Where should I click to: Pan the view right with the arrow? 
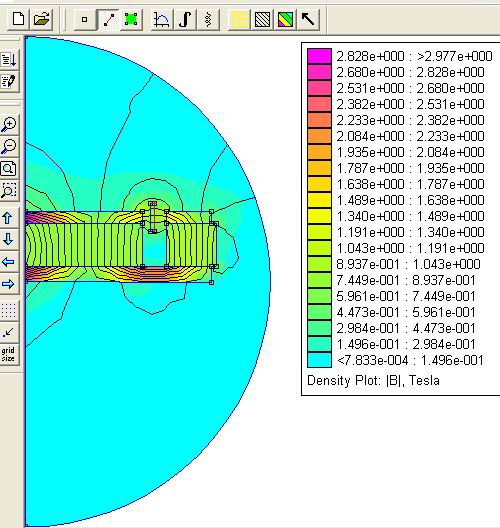pos(9,284)
